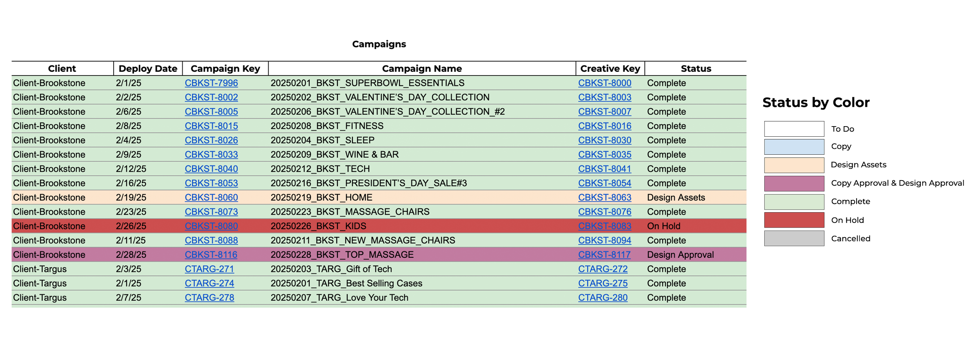Open campaign key link CBKST-8002
980x340 pixels.
coord(211,97)
